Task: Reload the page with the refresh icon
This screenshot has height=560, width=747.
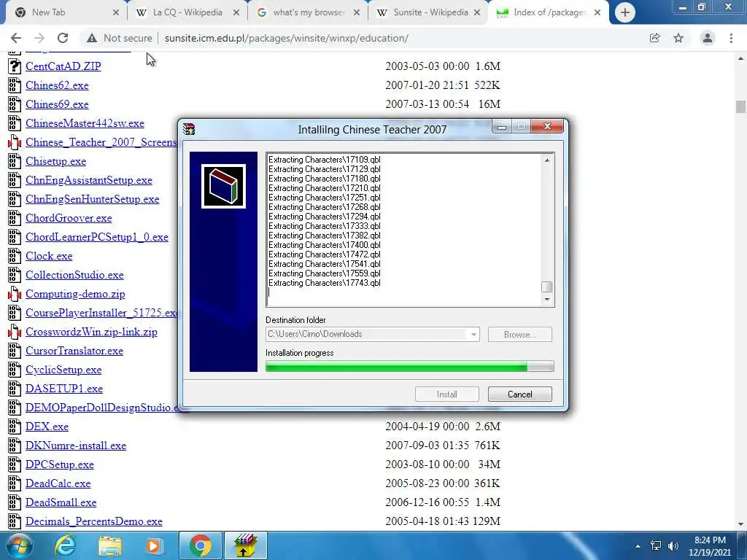Action: (x=63, y=38)
